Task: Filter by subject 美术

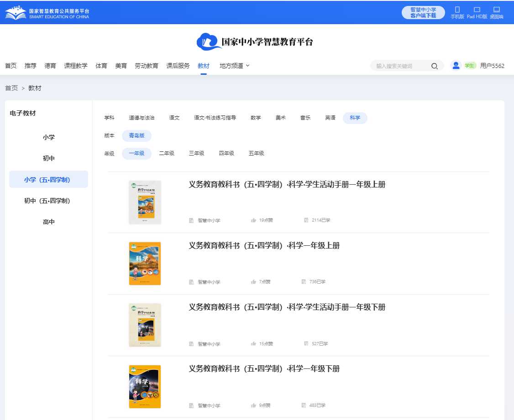Action: click(281, 118)
